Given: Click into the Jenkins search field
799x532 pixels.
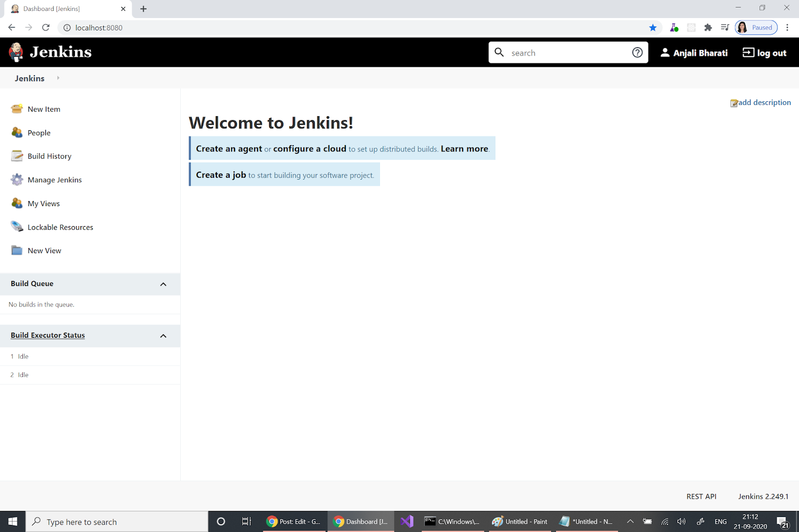Looking at the screenshot, I should click(568, 52).
